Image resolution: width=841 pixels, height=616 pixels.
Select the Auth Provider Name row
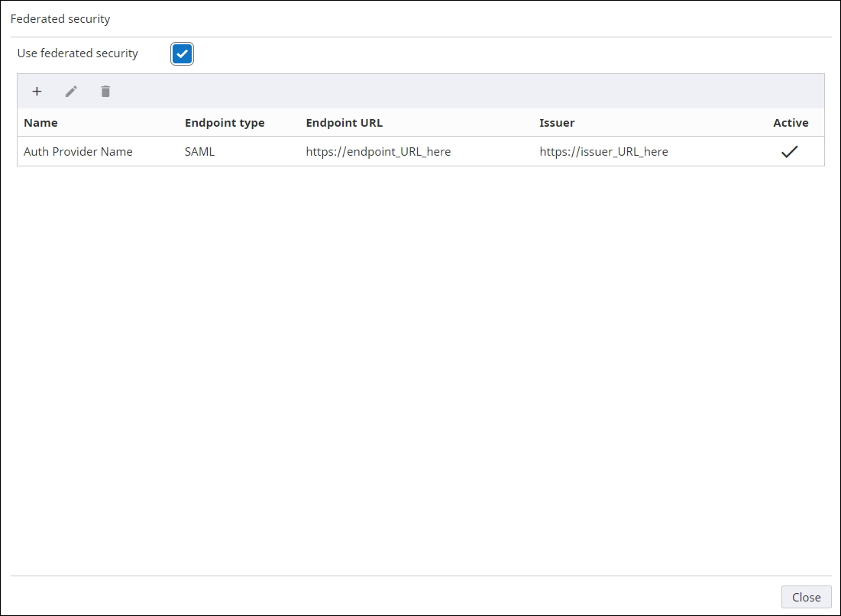[78, 152]
